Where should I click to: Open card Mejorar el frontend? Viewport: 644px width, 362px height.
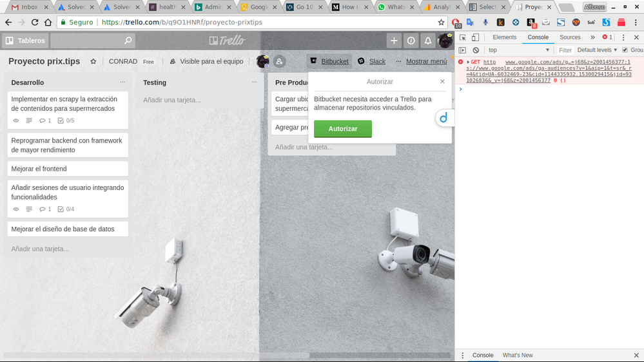(x=68, y=169)
